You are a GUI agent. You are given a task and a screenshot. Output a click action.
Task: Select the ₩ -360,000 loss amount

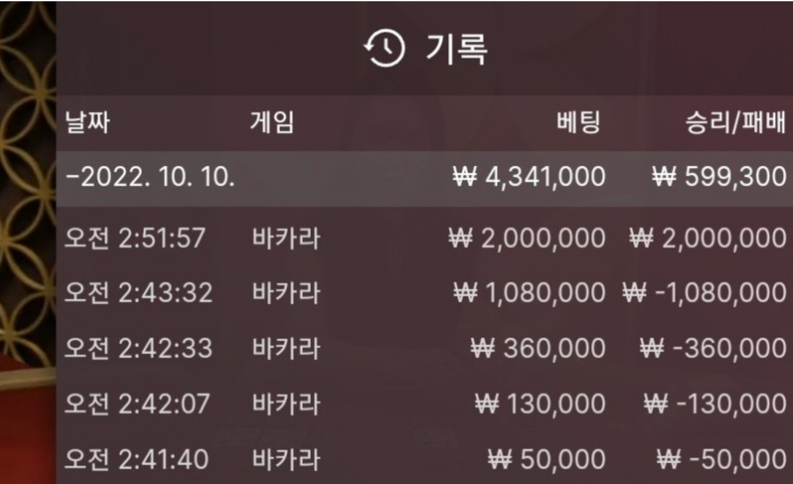[x=714, y=348]
